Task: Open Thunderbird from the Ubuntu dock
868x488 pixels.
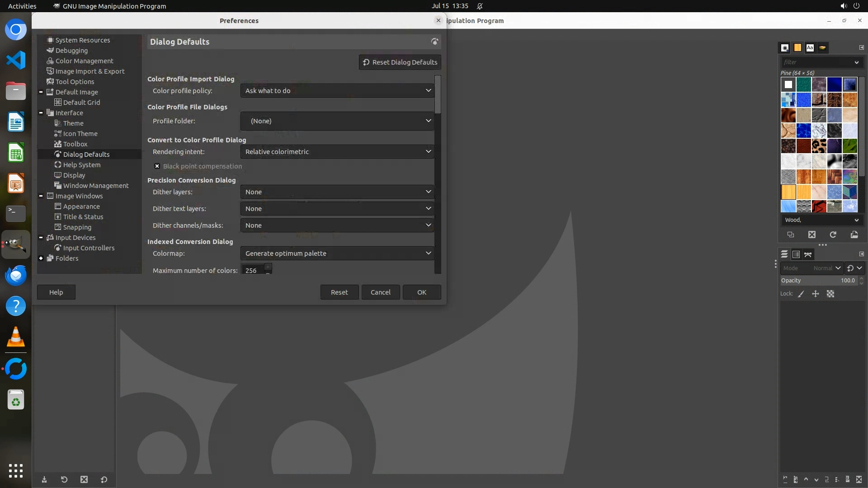Action: click(x=16, y=275)
